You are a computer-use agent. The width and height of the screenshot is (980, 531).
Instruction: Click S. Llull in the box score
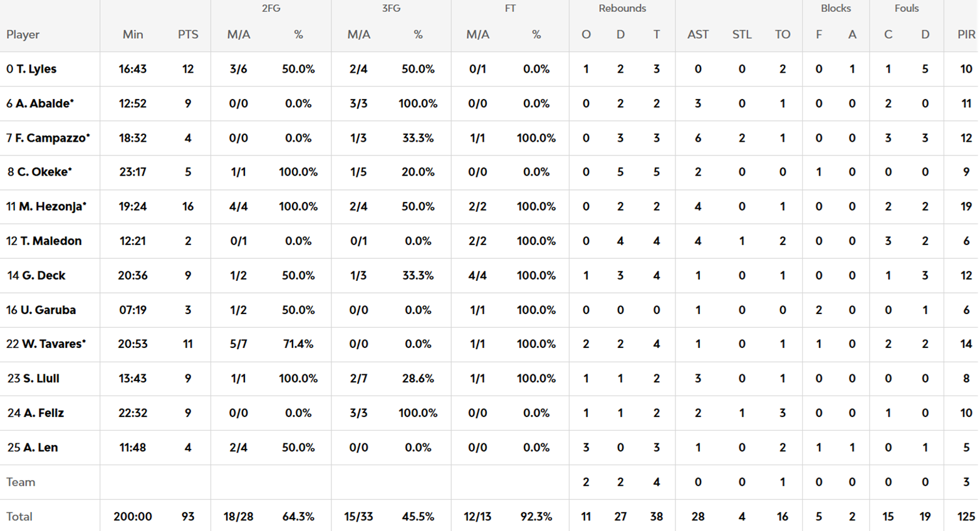tap(41, 378)
